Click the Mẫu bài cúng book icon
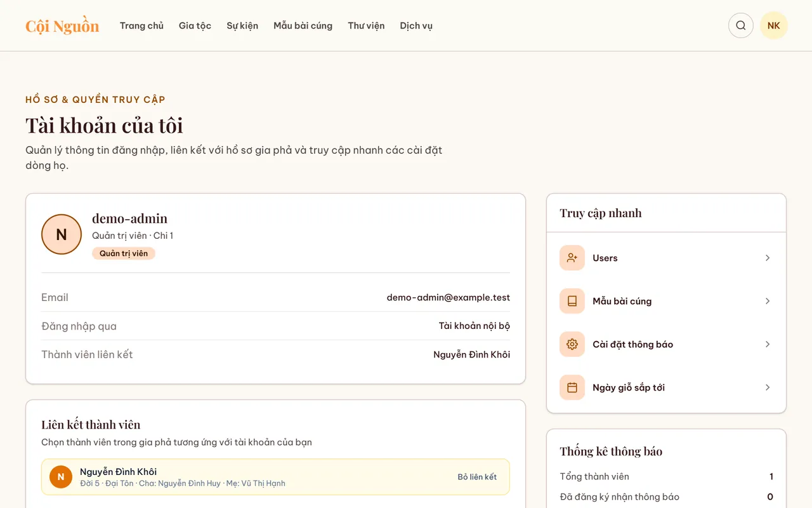Image resolution: width=812 pixels, height=508 pixels. pyautogui.click(x=572, y=301)
